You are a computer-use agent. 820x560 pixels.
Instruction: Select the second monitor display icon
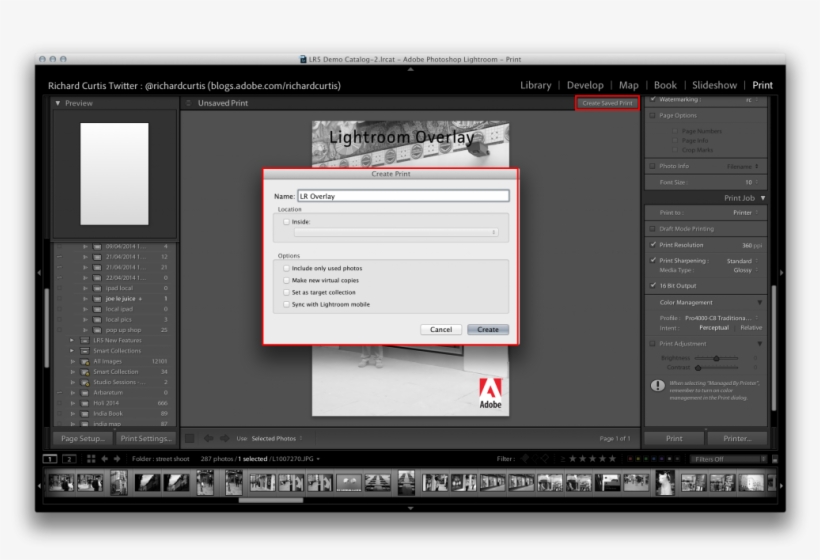69,459
